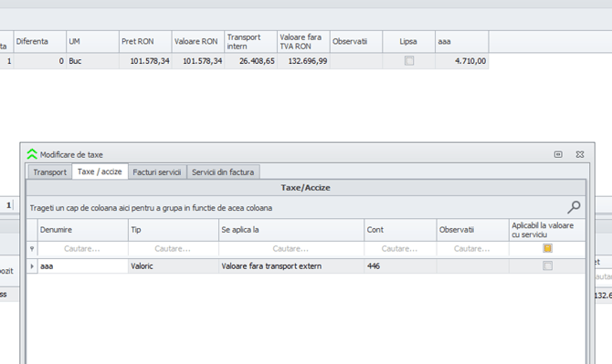
Task: Click the Valoare RON column header
Action: click(198, 42)
